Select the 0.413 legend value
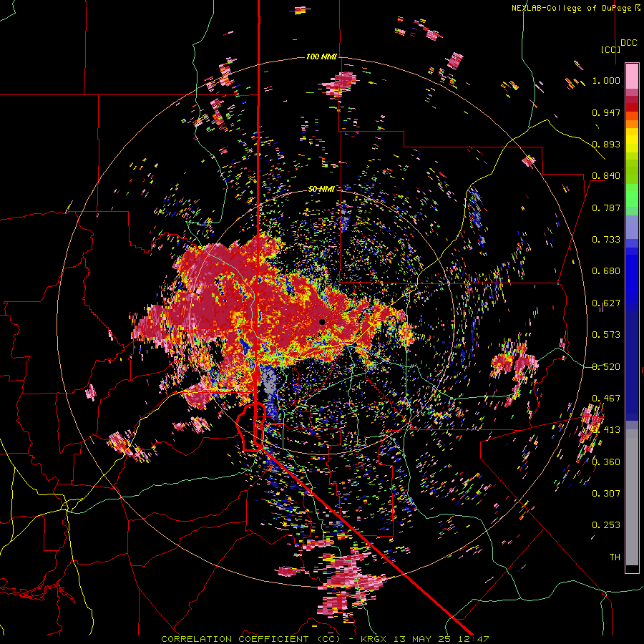 [x=606, y=430]
